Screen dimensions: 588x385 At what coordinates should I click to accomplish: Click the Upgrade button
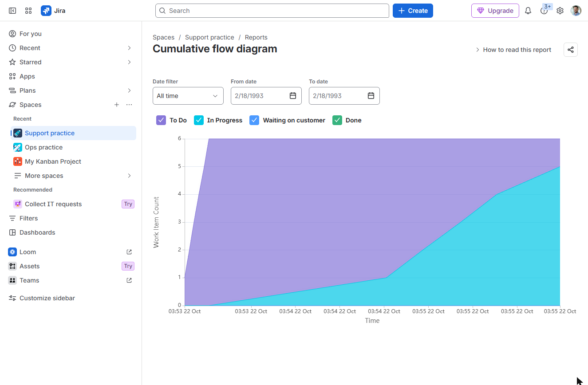495,11
